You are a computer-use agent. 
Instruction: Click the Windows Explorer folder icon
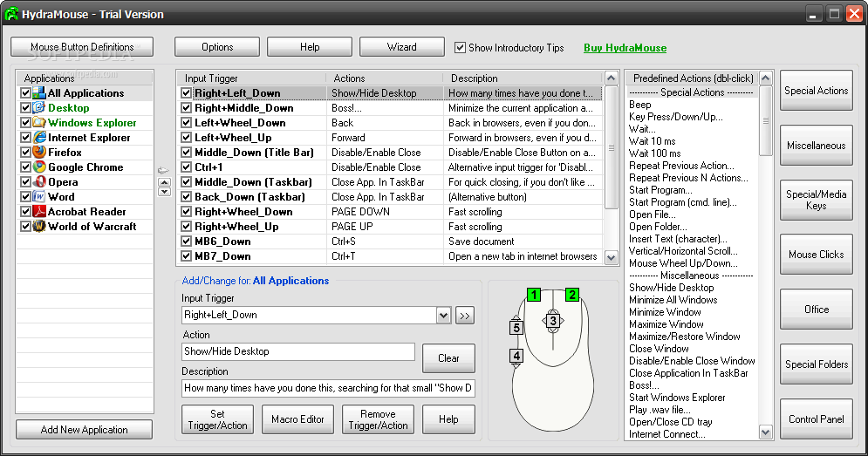(x=38, y=122)
